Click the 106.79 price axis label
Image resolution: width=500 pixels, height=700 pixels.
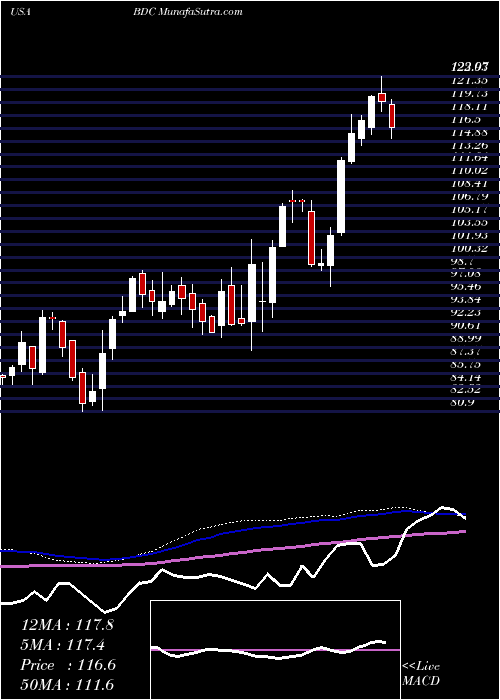(470, 196)
